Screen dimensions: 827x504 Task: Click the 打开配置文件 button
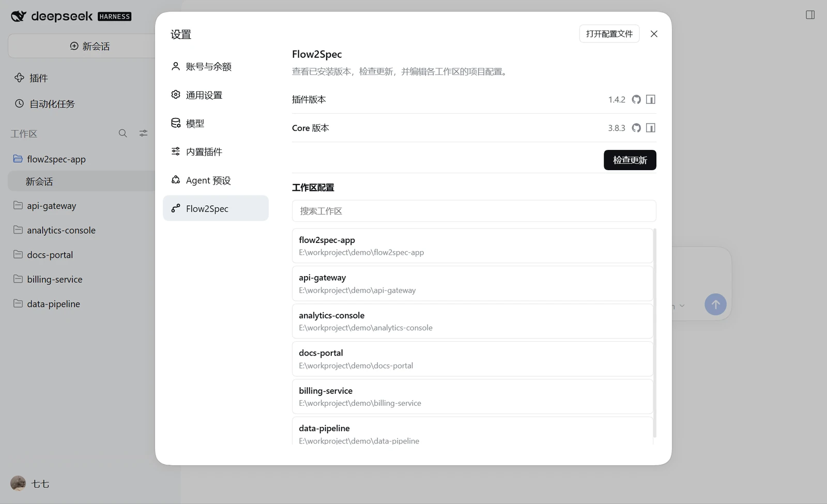tap(609, 34)
